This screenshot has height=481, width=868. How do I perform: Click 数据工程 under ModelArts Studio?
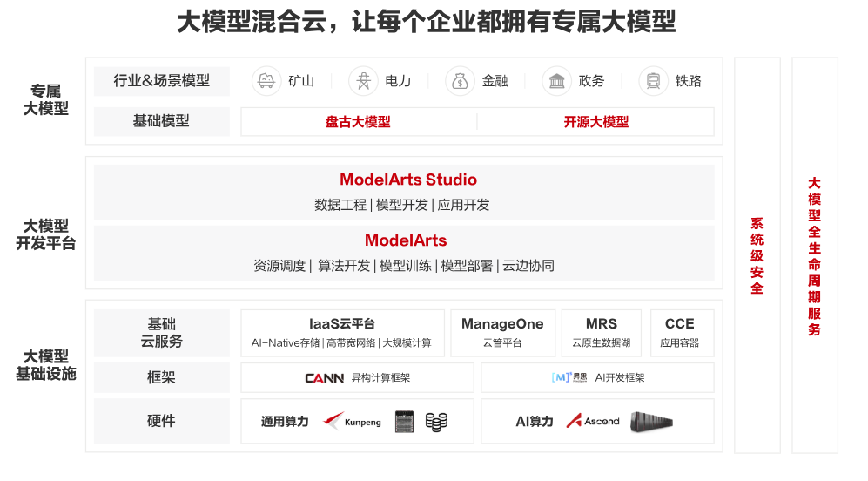(340, 205)
